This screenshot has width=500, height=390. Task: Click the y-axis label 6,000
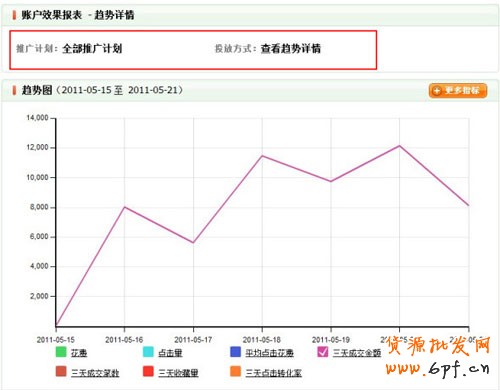[x=39, y=237]
